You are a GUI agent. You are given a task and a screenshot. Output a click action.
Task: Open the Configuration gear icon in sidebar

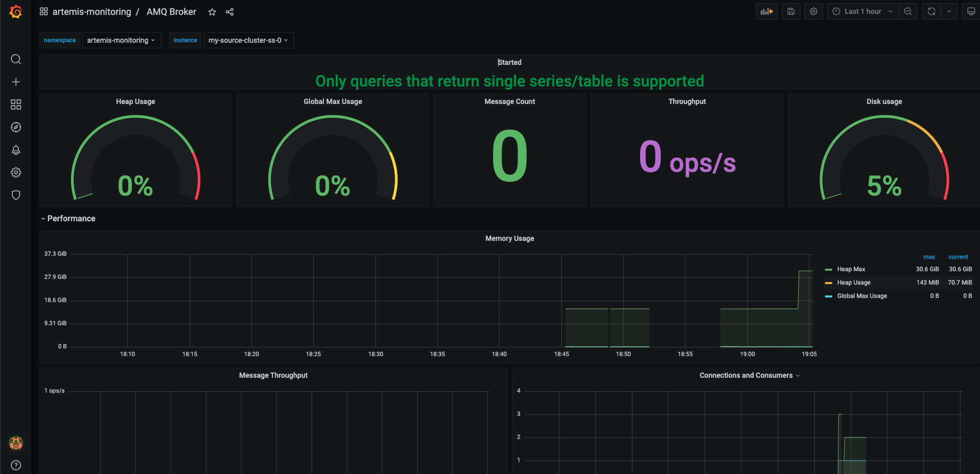point(16,172)
